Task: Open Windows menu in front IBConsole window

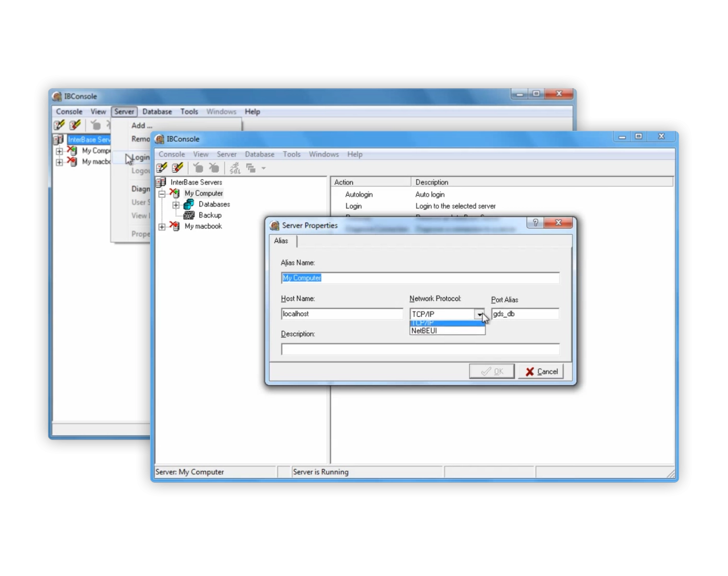Action: [324, 154]
